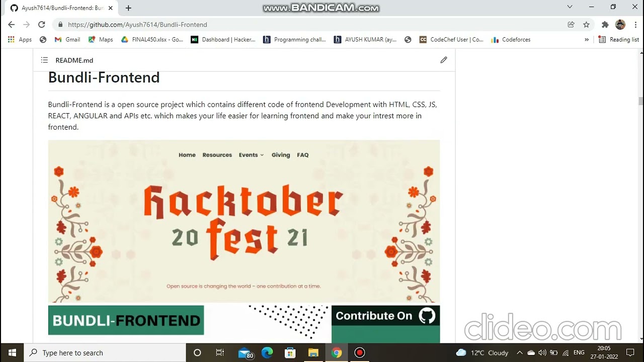Open the battery status icon
This screenshot has width=644, height=362.
tap(554, 352)
